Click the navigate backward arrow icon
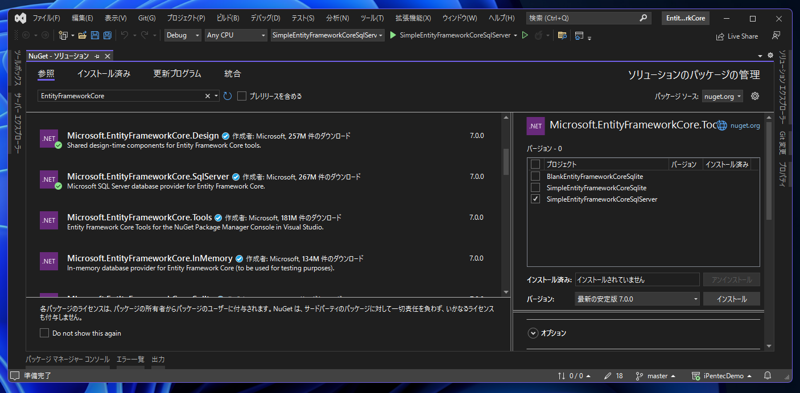800x393 pixels. point(27,36)
